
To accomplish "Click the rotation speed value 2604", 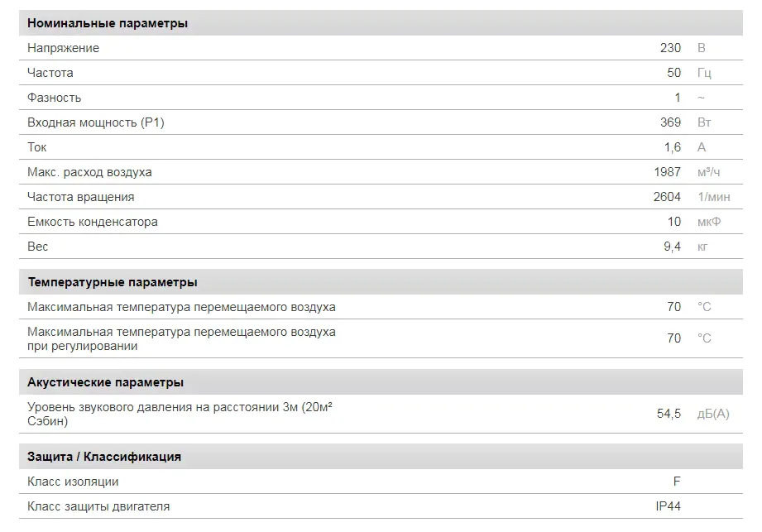I will click(x=667, y=197).
